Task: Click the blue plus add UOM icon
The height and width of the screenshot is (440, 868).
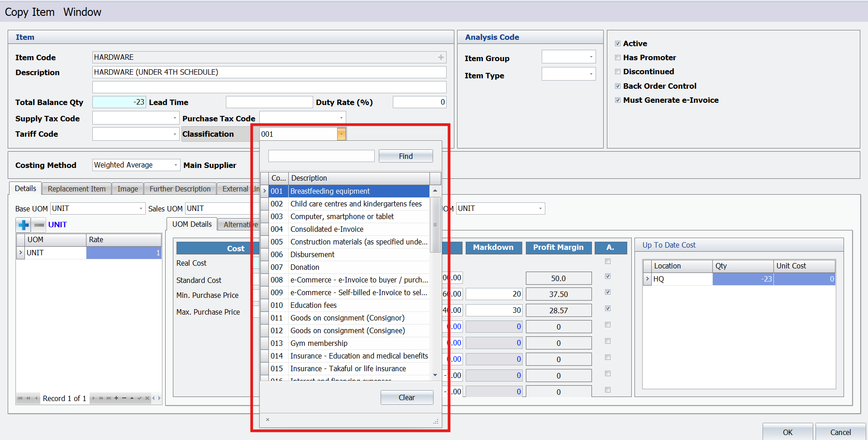Action: click(24, 225)
